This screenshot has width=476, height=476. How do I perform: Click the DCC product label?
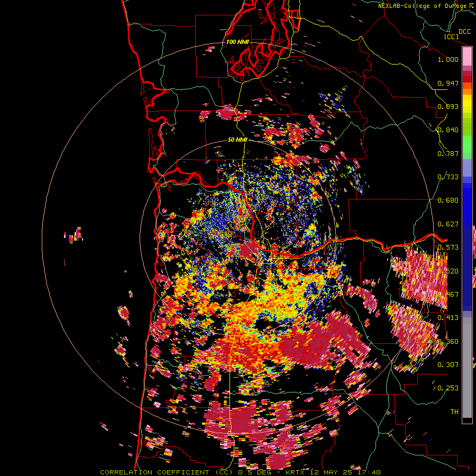tap(464, 31)
